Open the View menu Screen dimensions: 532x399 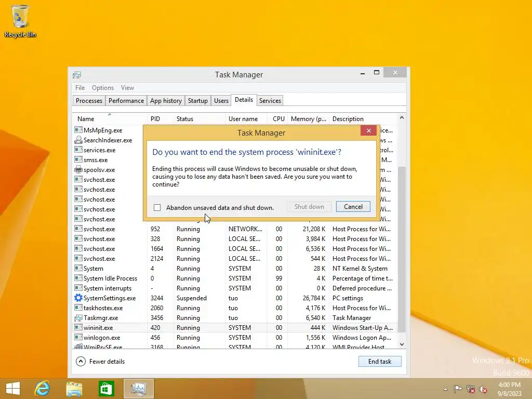(128, 87)
